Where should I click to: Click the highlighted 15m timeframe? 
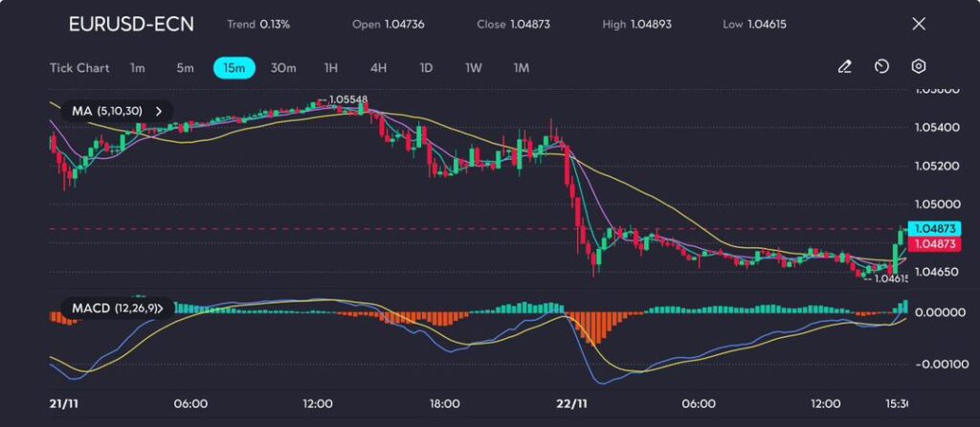point(234,68)
